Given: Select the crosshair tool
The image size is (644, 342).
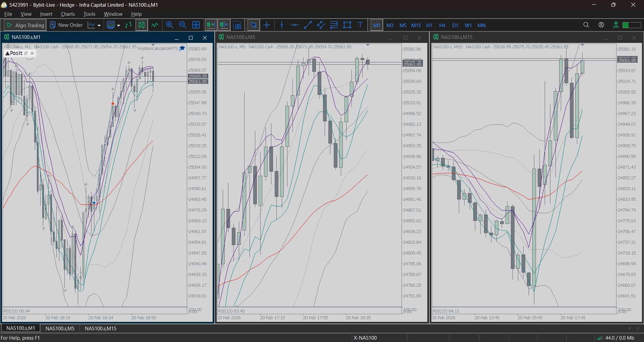Looking at the screenshot, I should coord(267,25).
